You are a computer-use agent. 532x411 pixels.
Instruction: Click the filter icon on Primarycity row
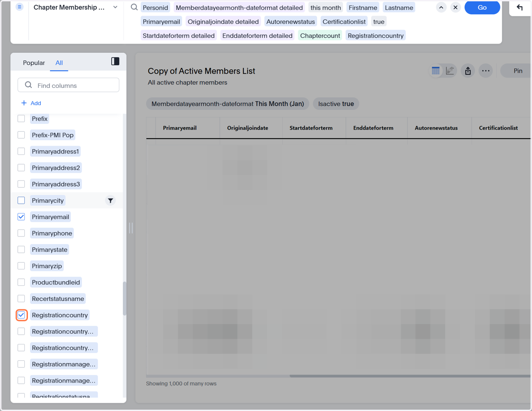click(x=110, y=201)
